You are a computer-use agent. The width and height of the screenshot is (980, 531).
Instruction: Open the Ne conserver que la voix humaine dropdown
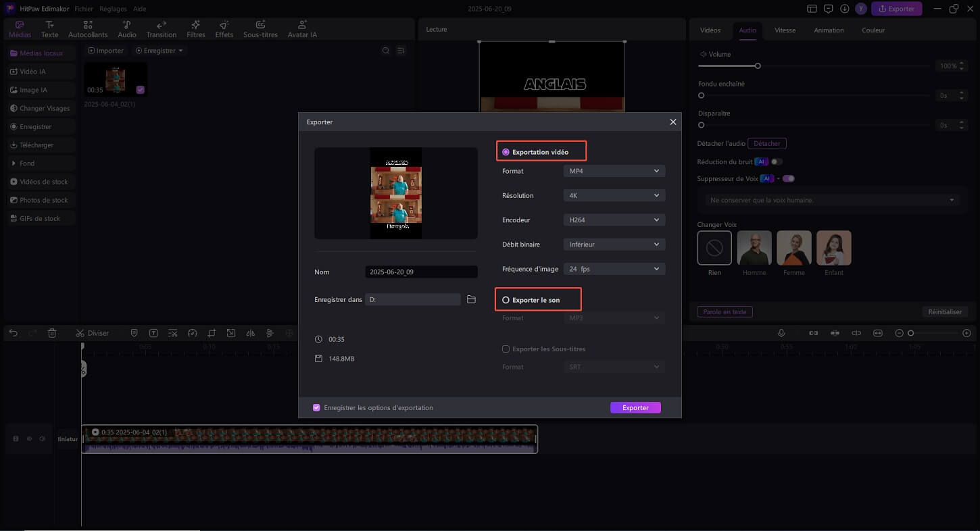point(831,200)
